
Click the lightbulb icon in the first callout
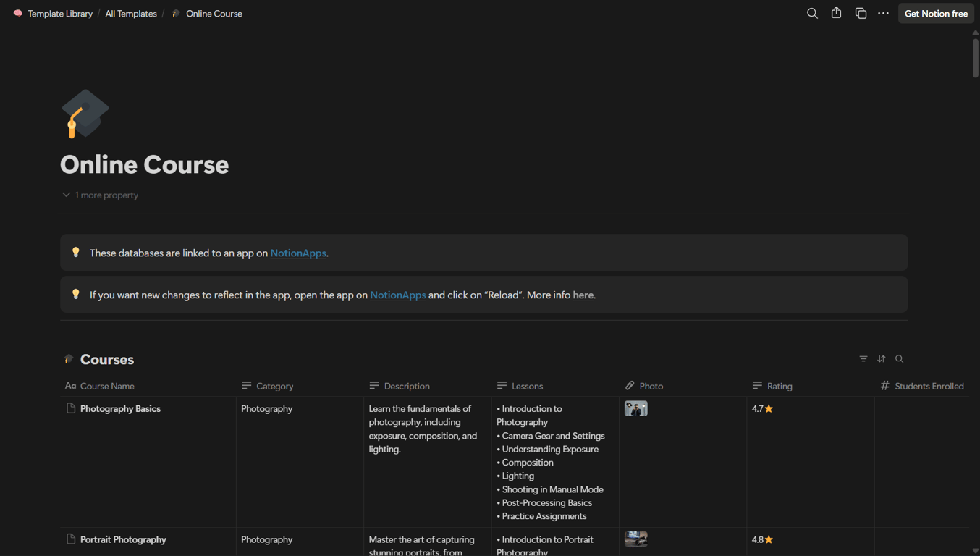76,253
